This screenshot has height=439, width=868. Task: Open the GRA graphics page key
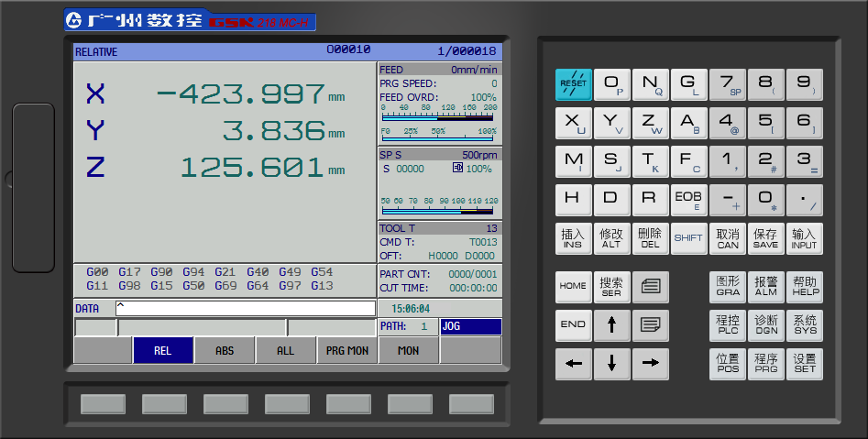(728, 286)
